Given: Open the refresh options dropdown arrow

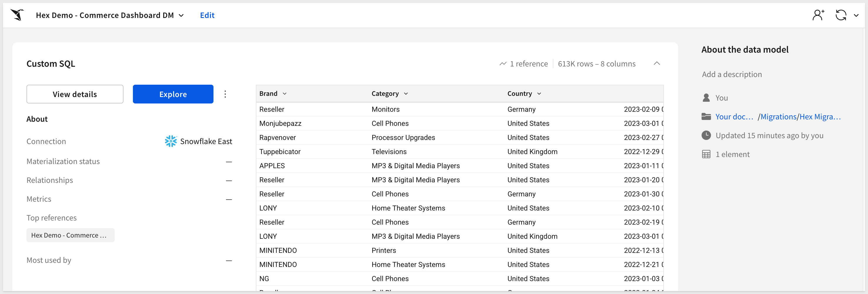Looking at the screenshot, I should click(x=856, y=16).
